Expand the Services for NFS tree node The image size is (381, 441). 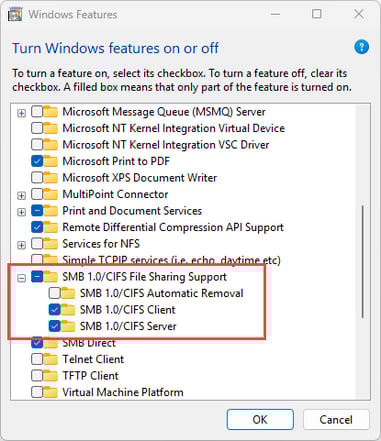pos(21,245)
